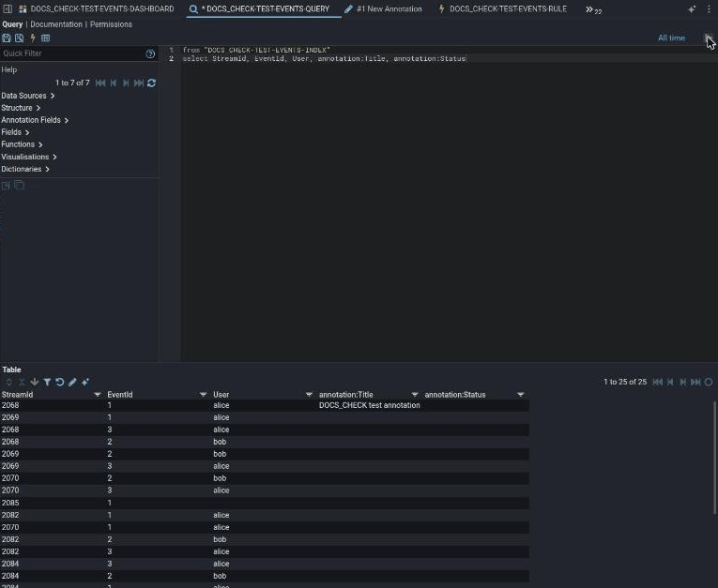
Task: Go to next page in table results pager
Action: click(x=683, y=382)
